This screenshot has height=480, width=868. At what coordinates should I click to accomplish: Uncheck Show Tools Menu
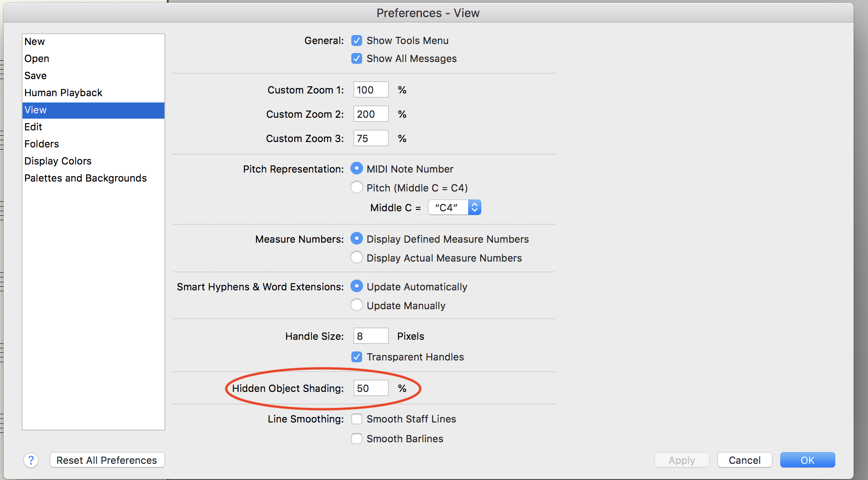(357, 41)
